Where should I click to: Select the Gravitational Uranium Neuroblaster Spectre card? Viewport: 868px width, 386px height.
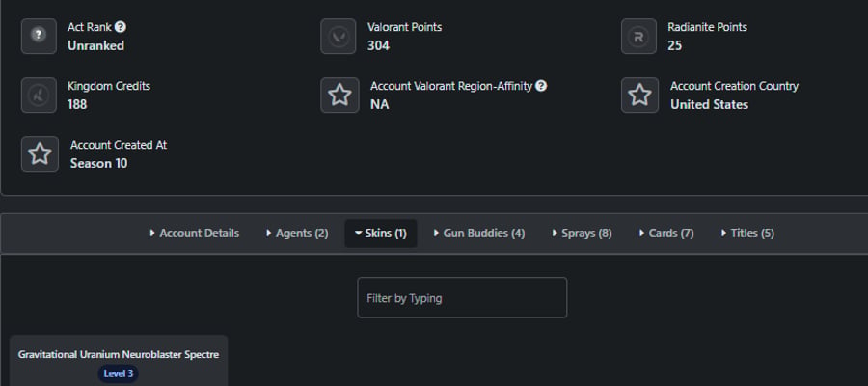click(x=119, y=361)
